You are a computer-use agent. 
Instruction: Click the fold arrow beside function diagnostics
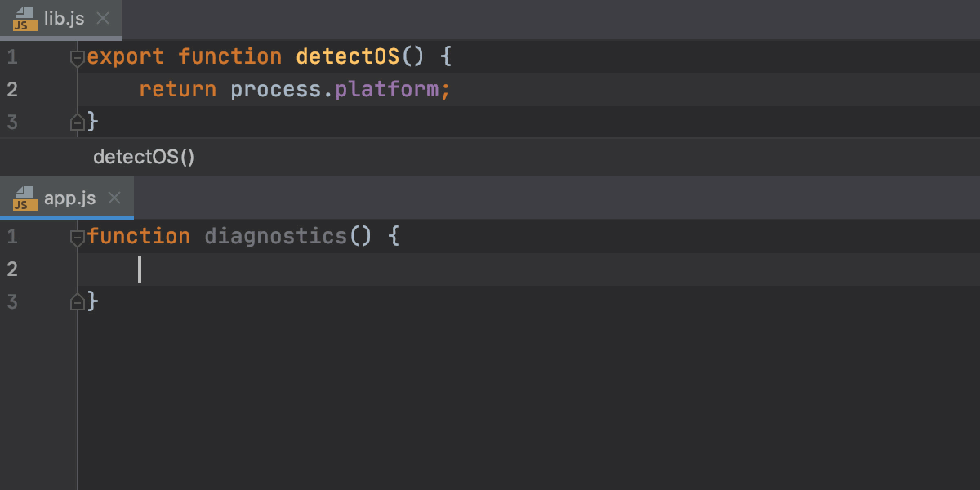pyautogui.click(x=77, y=236)
